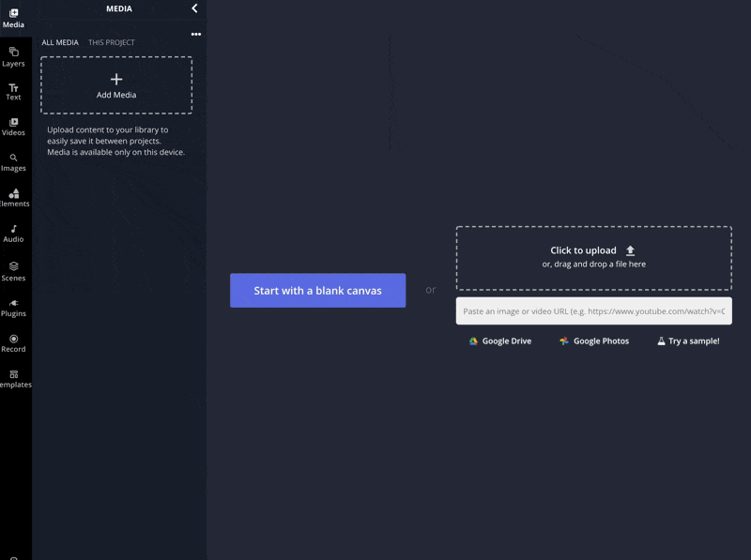Viewport: 751px width, 560px height.
Task: Import from Google Photos
Action: pyautogui.click(x=594, y=341)
